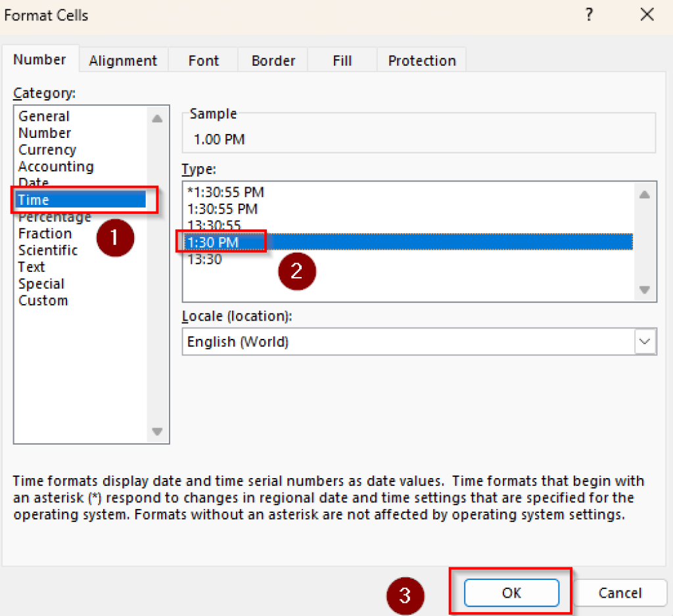Select the 13:30 time type
Viewport: 673px width, 616px height.
tap(205, 259)
